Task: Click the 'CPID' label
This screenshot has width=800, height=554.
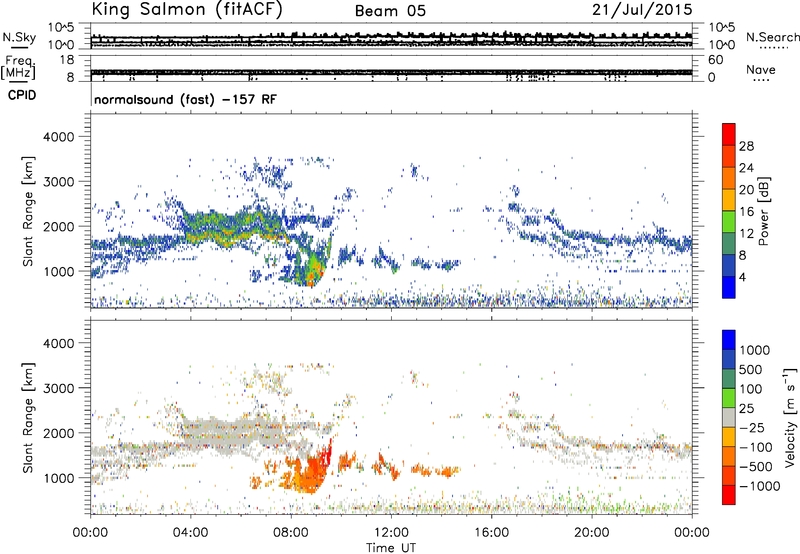Action: (22, 95)
